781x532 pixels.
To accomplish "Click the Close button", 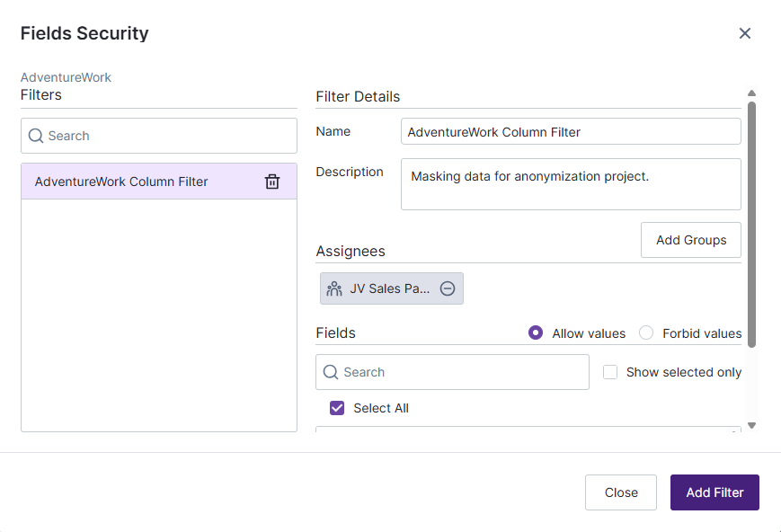I will (620, 492).
